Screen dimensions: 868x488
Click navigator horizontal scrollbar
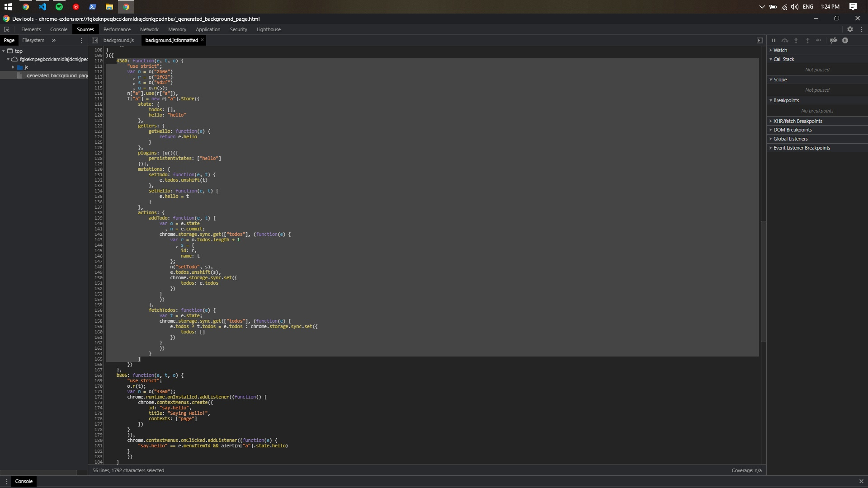click(x=38, y=473)
